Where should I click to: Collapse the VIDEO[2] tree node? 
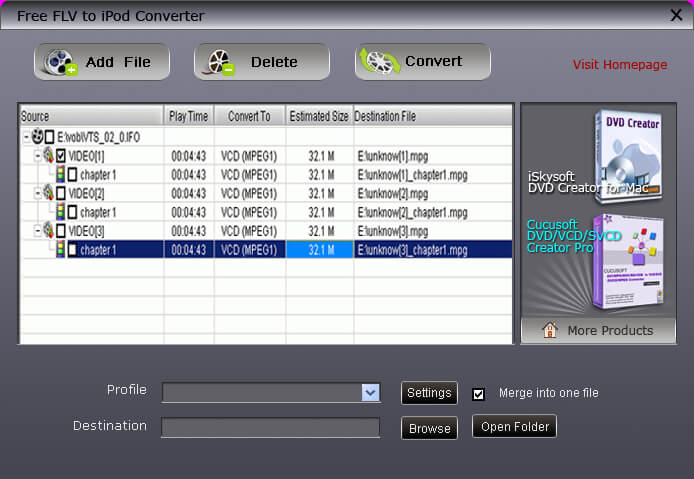point(37,193)
